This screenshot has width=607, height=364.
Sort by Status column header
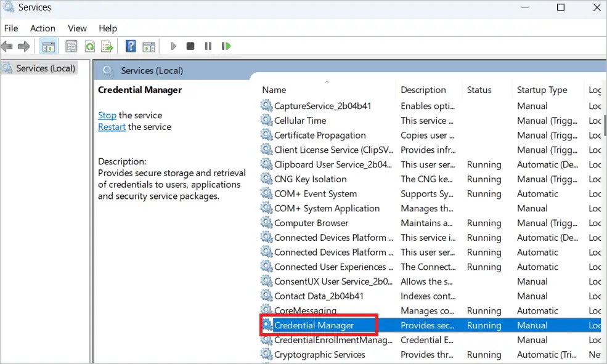[x=479, y=90]
